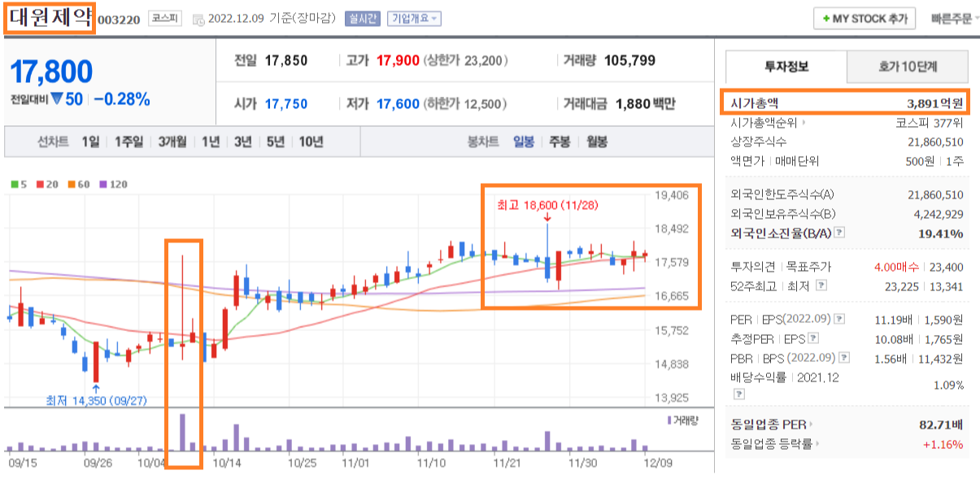
Task: Click the 고가 17,900 value
Action: (399, 60)
